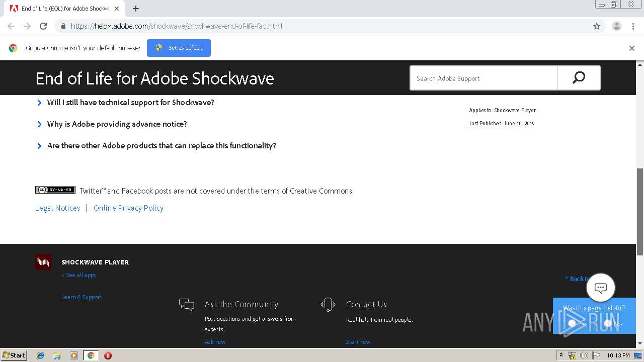Open the chat bubble widget
Screen dimensions: 644x362
[601, 288]
